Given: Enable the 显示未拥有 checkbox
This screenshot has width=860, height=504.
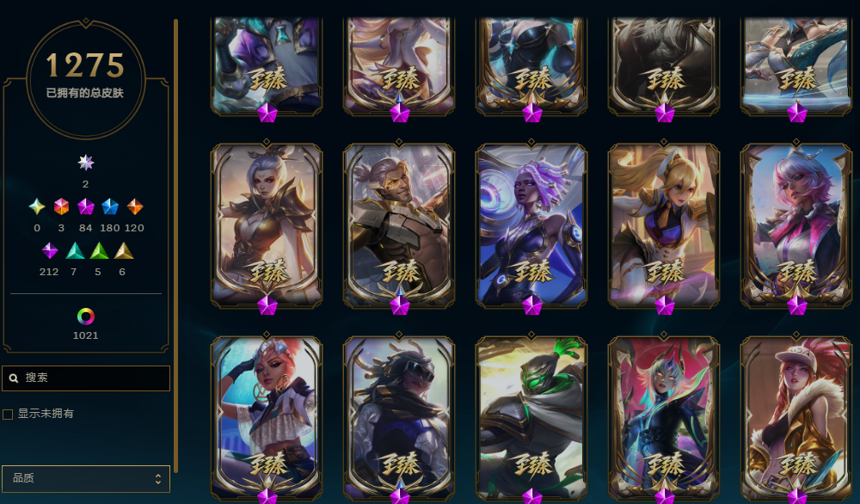Looking at the screenshot, I should pyautogui.click(x=8, y=414).
